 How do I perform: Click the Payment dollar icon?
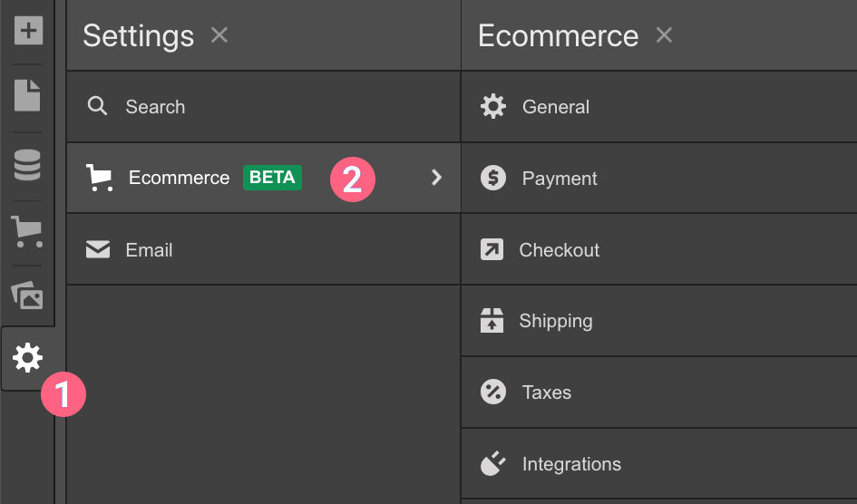(x=493, y=178)
